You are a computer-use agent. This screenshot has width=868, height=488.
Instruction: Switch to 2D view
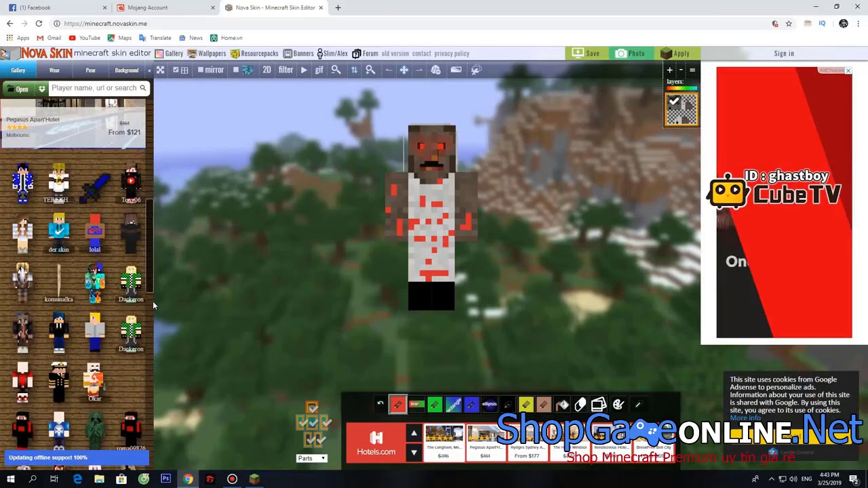(x=267, y=70)
